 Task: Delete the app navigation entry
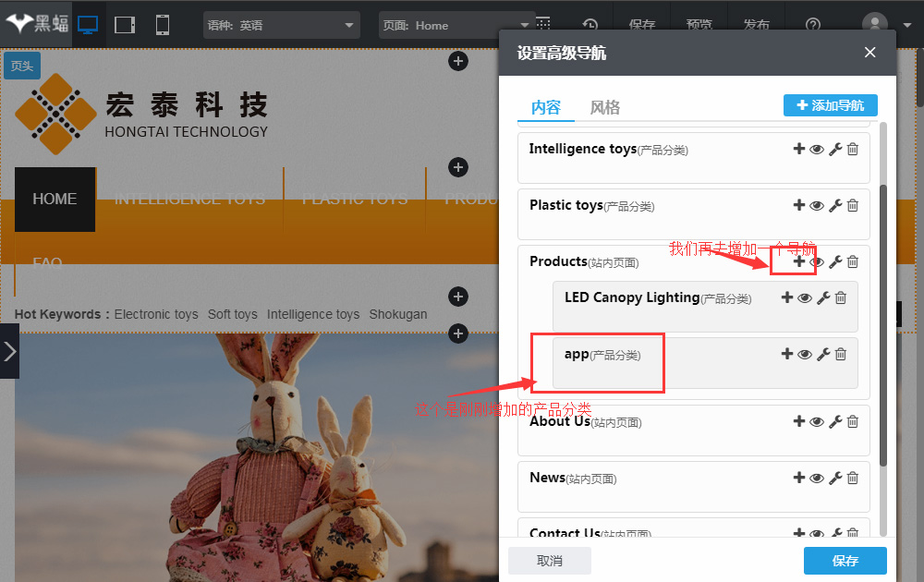coord(841,354)
